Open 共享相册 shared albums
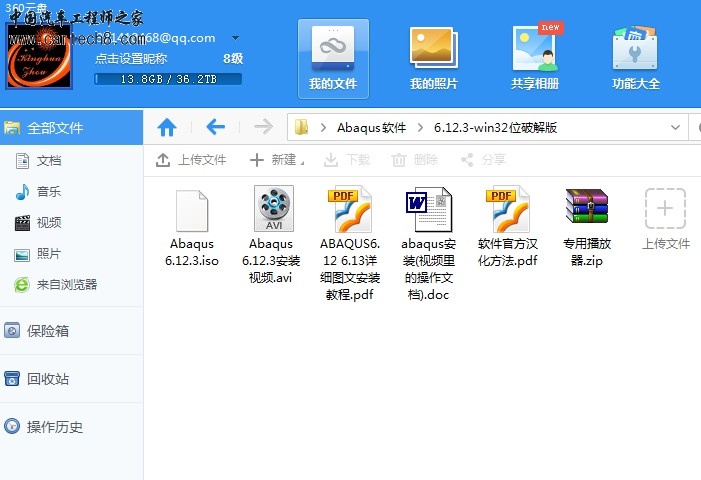Screen dimensions: 701x480 (535, 58)
